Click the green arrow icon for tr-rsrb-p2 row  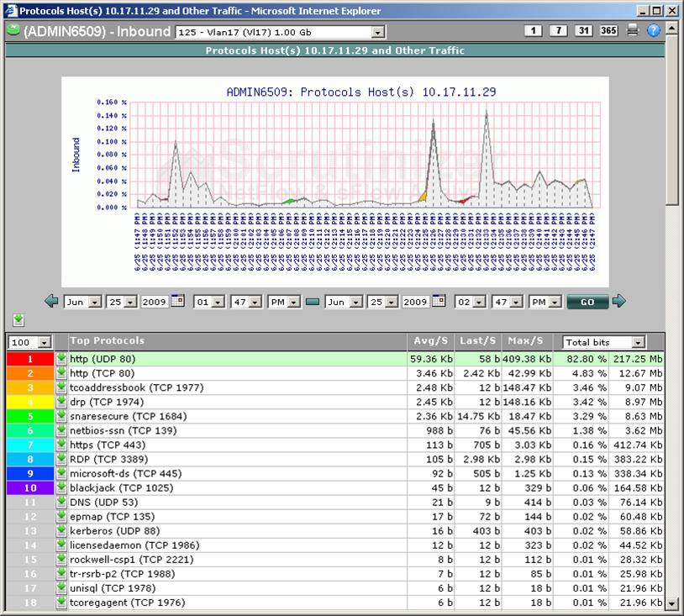coord(61,574)
